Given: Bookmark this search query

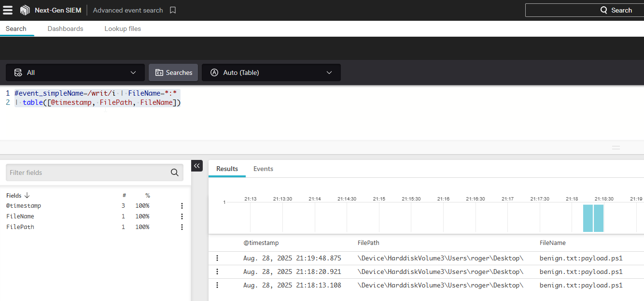Looking at the screenshot, I should (x=172, y=10).
